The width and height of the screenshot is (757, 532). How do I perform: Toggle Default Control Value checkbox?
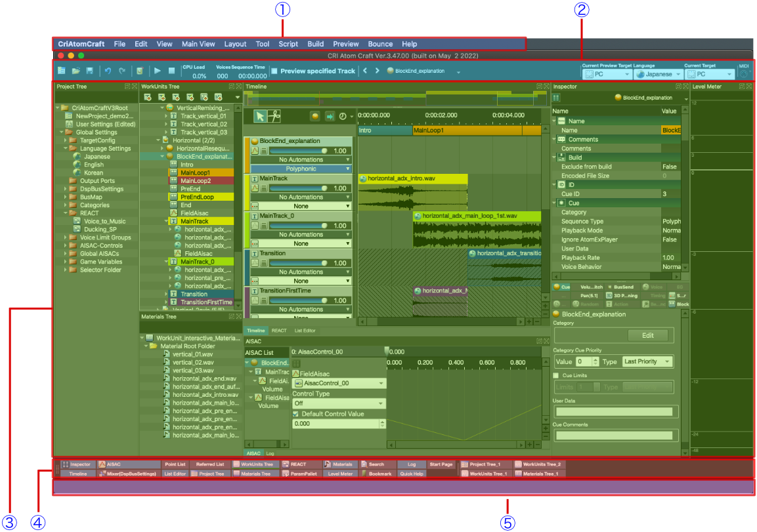point(295,414)
